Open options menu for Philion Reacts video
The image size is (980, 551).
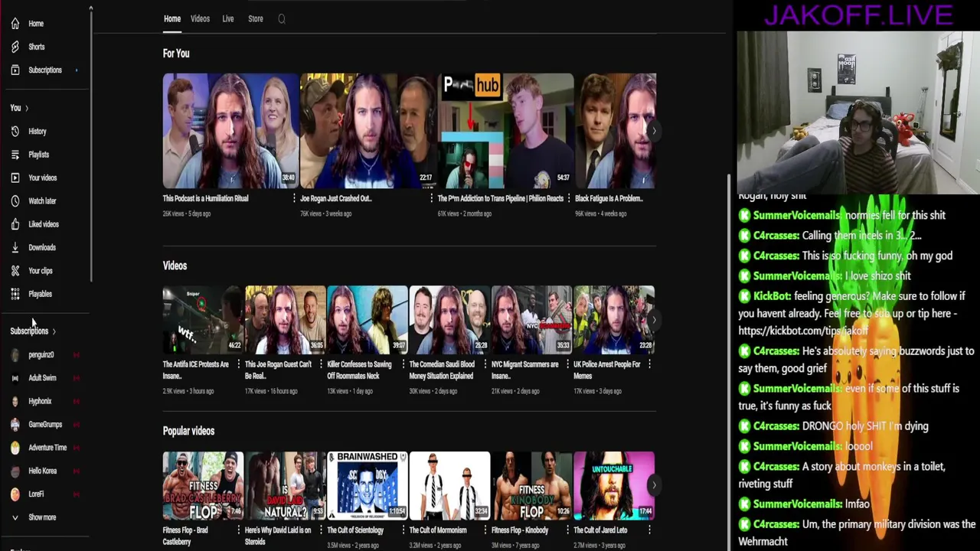point(569,198)
